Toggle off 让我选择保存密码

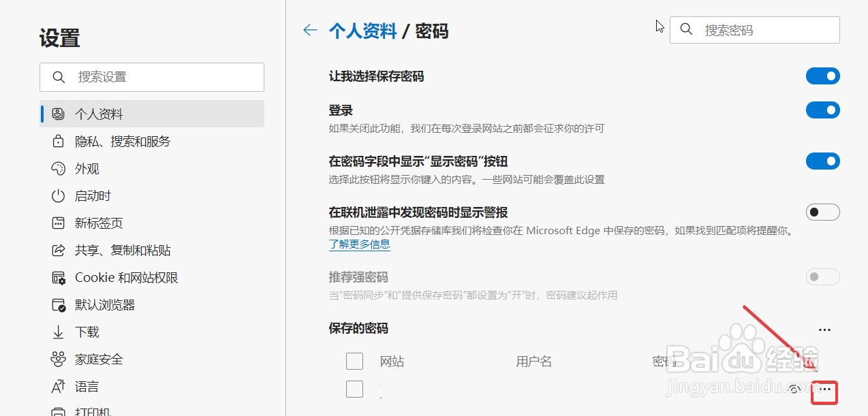click(823, 76)
